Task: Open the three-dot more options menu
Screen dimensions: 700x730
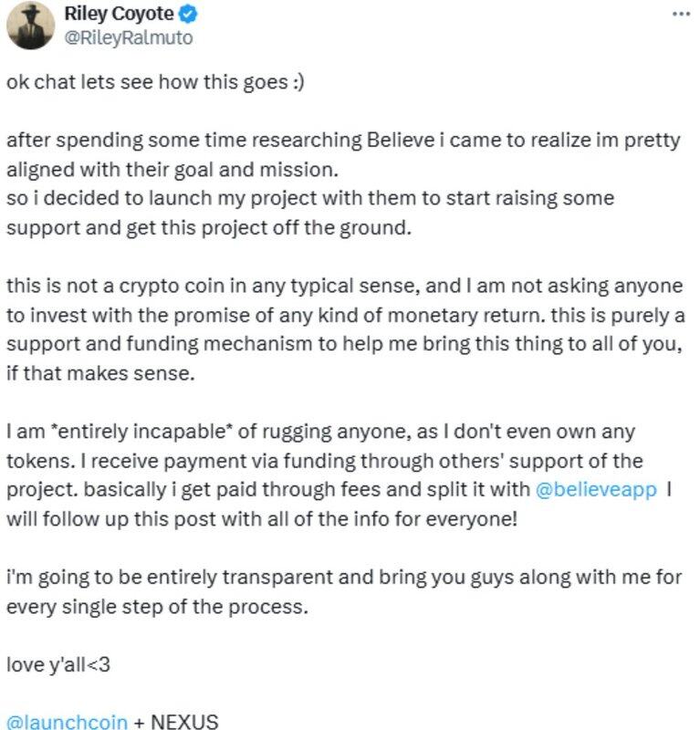Action: [681, 15]
